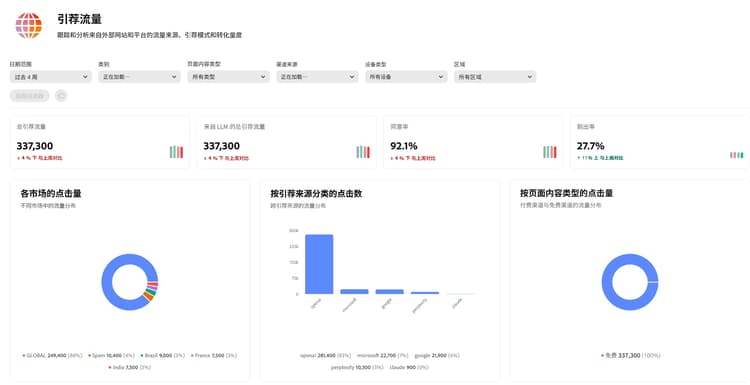Image resolution: width=750 pixels, height=385 pixels.
Task: Click the 引荐流量 page title
Action: coord(79,19)
